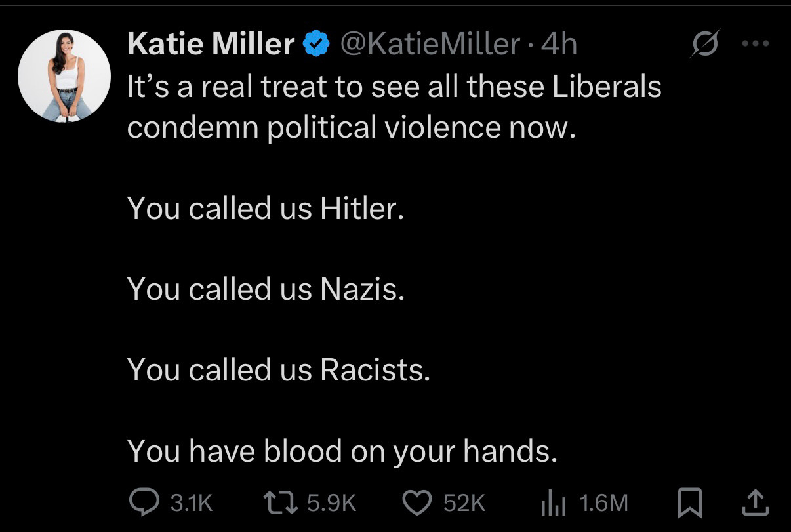Click the reply speech bubble icon

tap(144, 502)
